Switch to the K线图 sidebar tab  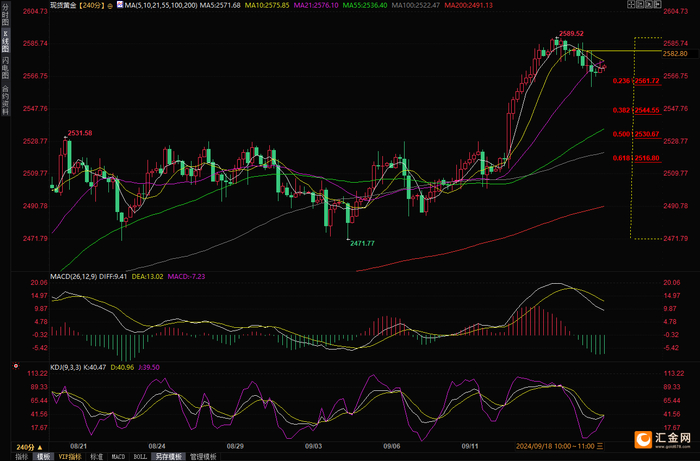[5, 41]
